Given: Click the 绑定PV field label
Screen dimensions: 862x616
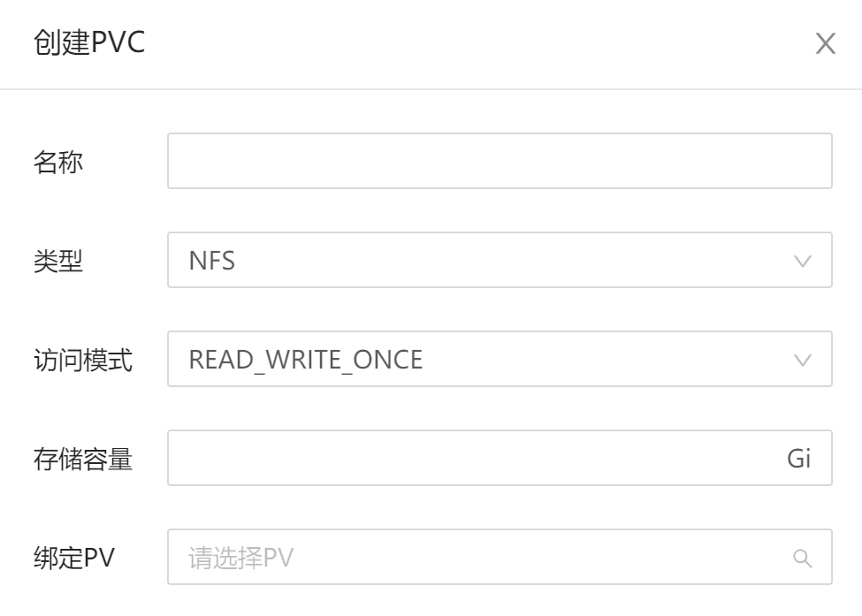Looking at the screenshot, I should [73, 558].
